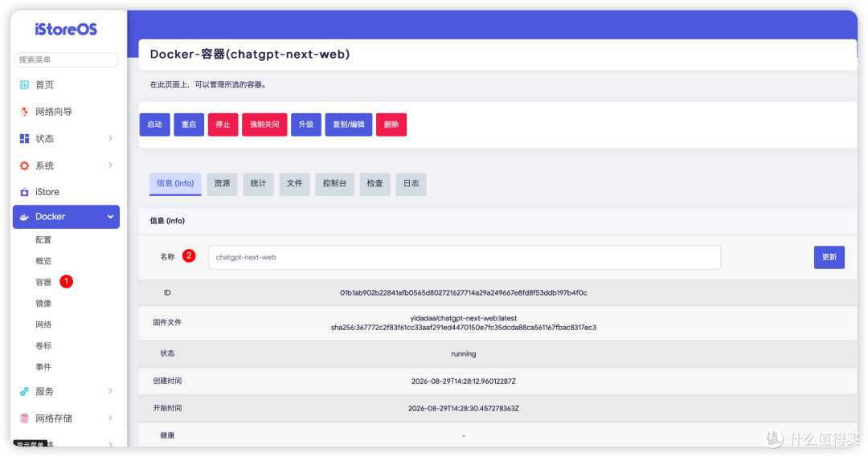Switch to the 资源 tab
The image size is (868, 457).
pos(222,184)
